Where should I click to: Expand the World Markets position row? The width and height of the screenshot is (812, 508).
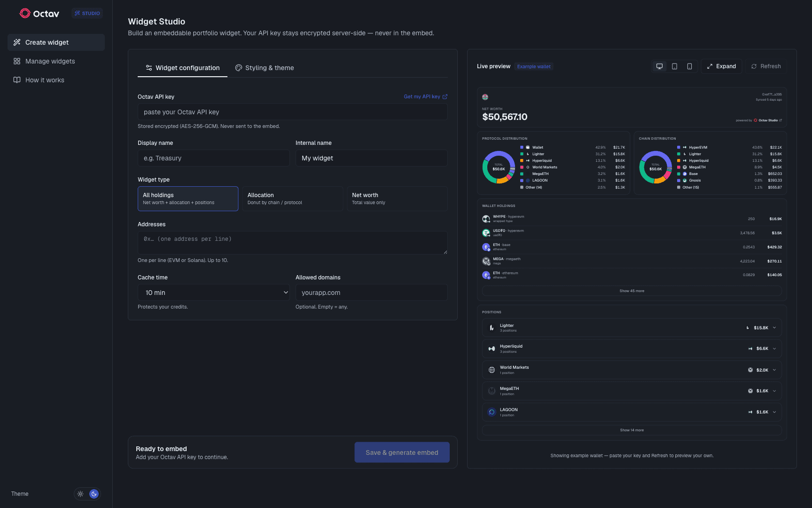click(x=632, y=370)
